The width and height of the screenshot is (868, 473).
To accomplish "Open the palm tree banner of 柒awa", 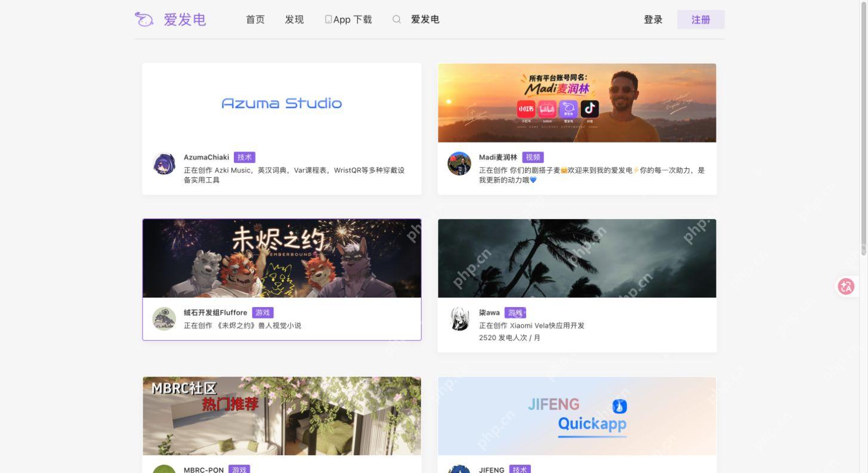I will [577, 258].
